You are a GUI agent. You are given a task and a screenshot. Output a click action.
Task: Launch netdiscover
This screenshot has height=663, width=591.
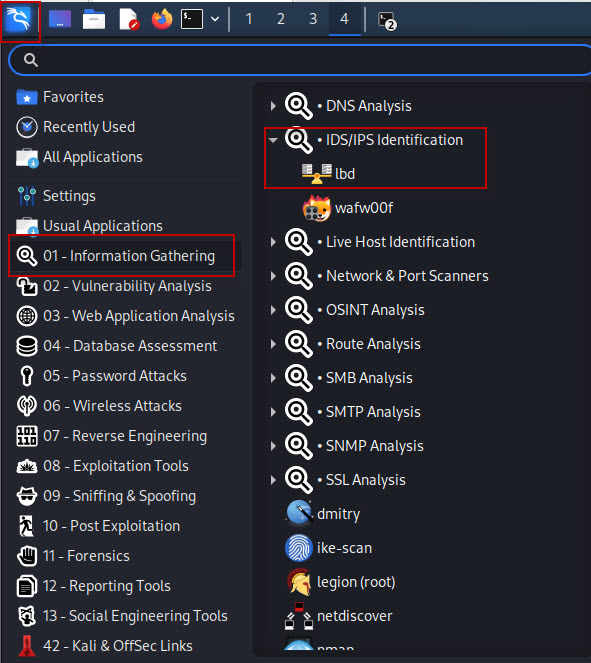(x=338, y=616)
